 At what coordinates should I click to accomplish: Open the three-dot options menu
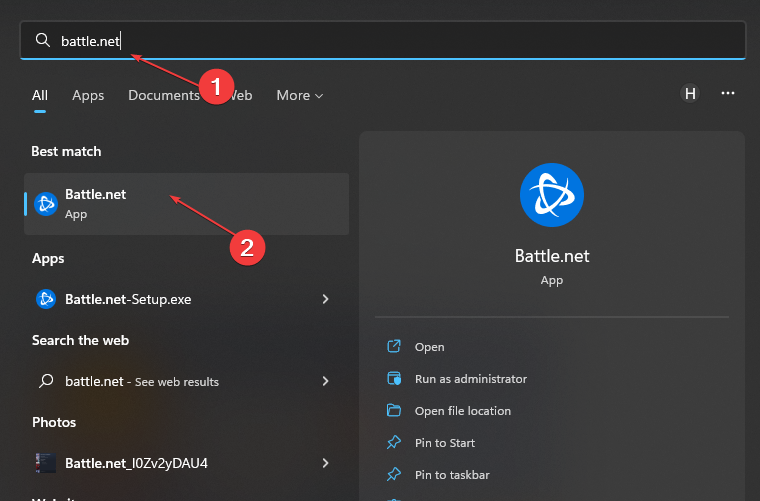[x=728, y=93]
